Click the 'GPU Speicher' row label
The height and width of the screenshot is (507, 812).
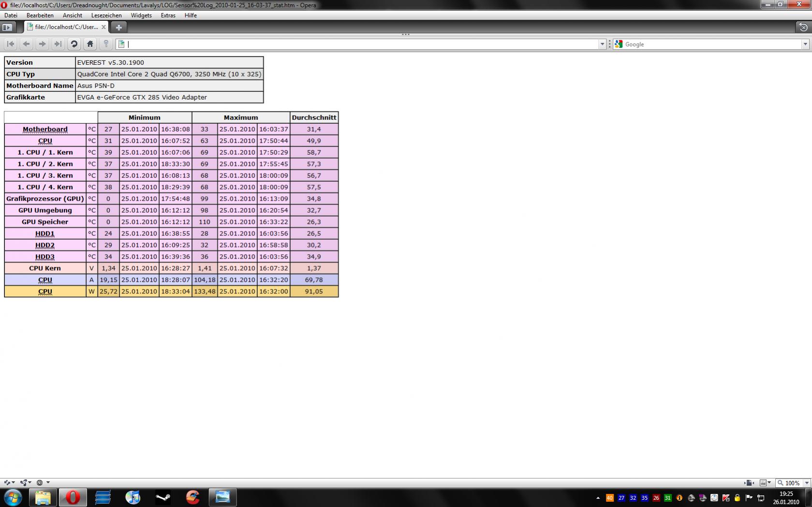tap(45, 222)
